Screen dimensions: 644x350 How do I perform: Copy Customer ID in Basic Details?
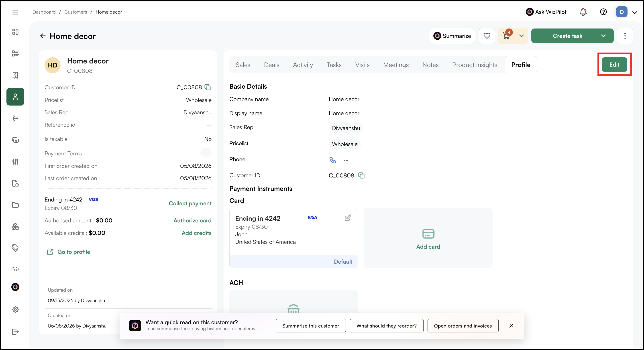pyautogui.click(x=361, y=175)
